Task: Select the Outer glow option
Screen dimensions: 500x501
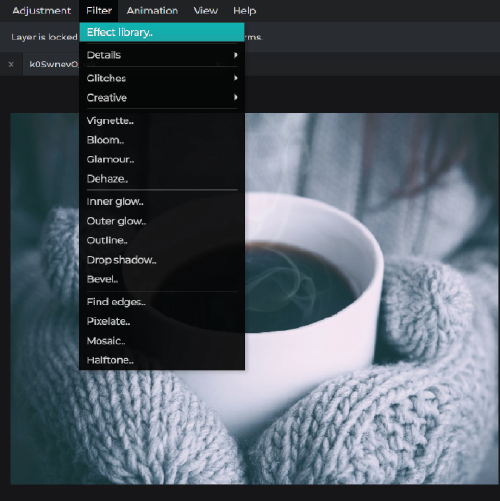Action: 162,221
